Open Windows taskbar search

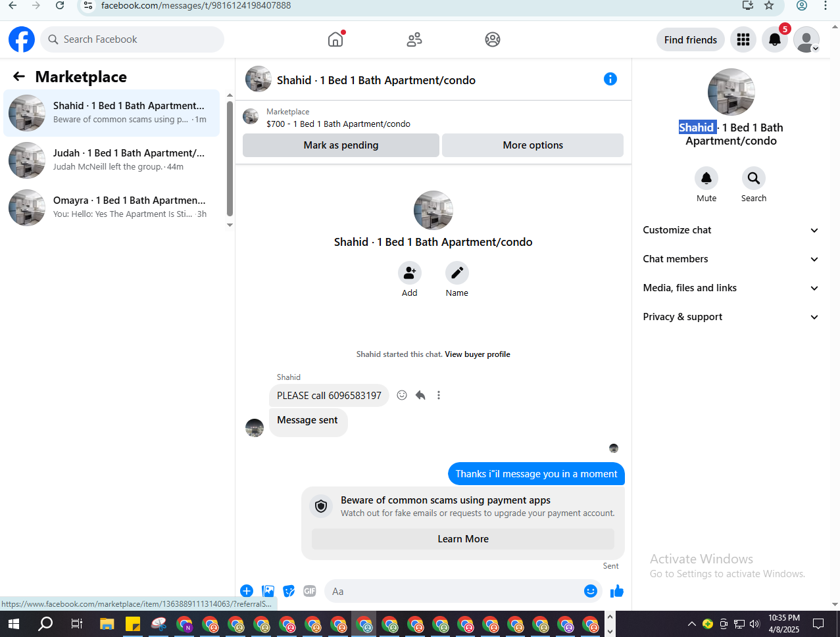tap(45, 624)
